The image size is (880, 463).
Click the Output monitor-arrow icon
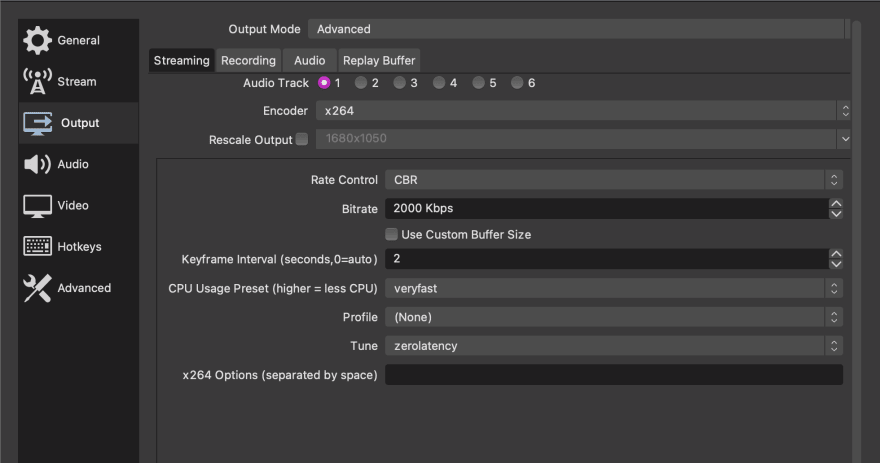click(x=38, y=123)
